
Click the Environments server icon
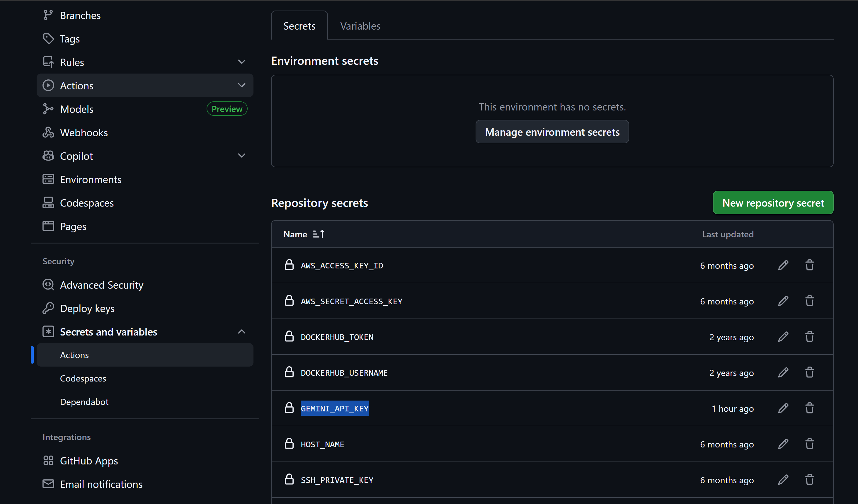coord(48,179)
